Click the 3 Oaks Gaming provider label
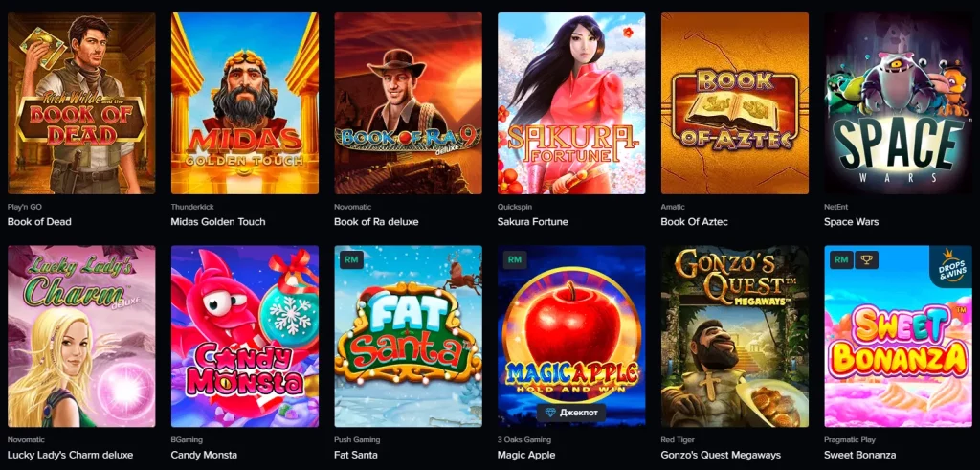980x470 pixels. point(523,440)
